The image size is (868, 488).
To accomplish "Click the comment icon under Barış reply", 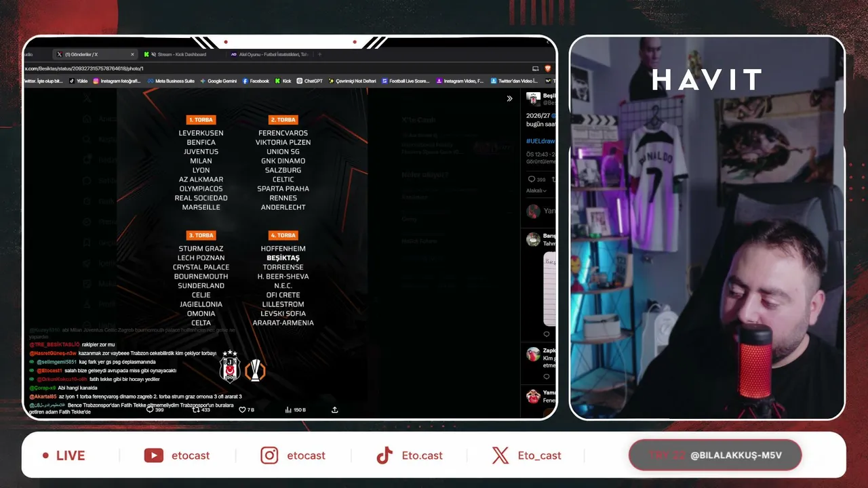I will [547, 334].
